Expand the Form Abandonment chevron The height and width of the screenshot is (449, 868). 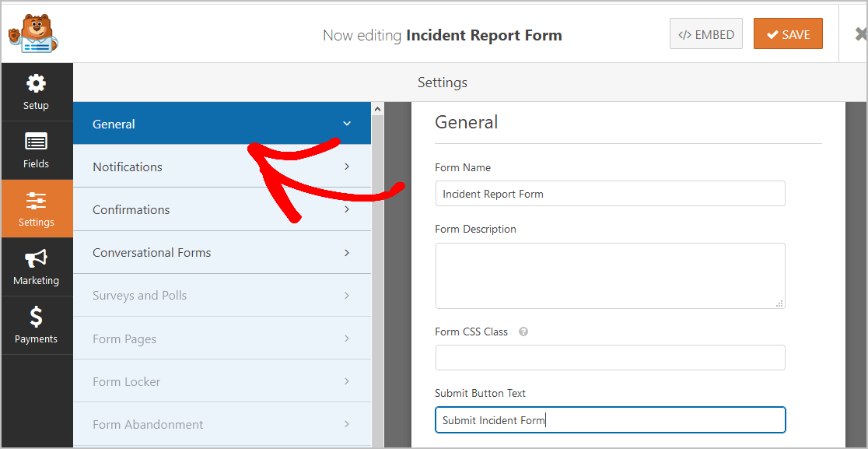pyautogui.click(x=347, y=424)
